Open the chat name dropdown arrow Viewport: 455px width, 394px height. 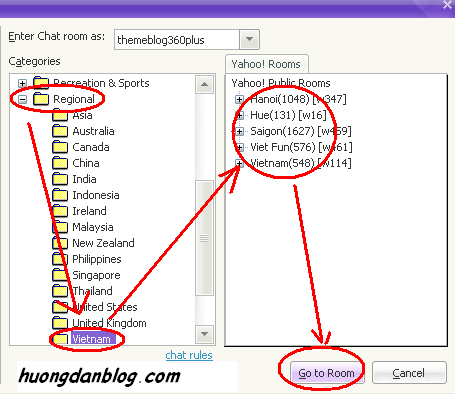(x=249, y=39)
